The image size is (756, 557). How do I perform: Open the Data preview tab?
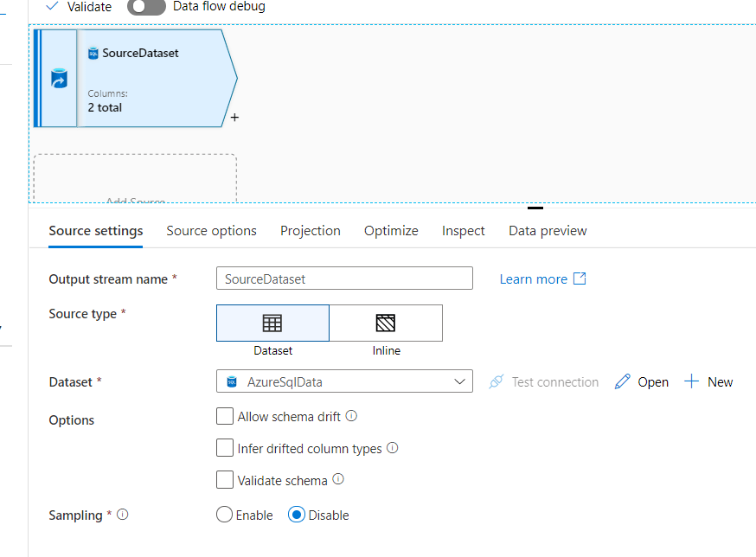(548, 231)
